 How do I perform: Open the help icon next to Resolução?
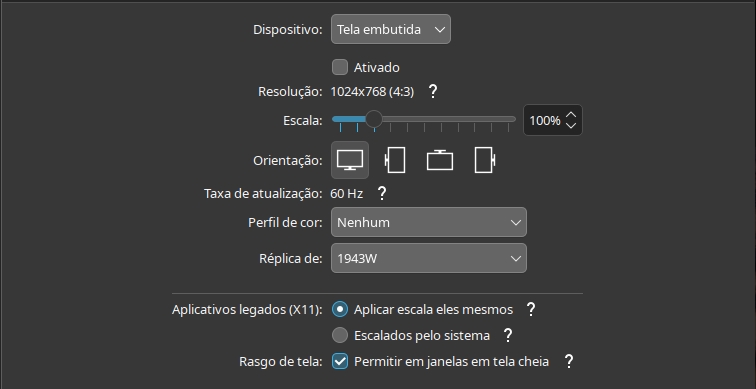pos(433,92)
